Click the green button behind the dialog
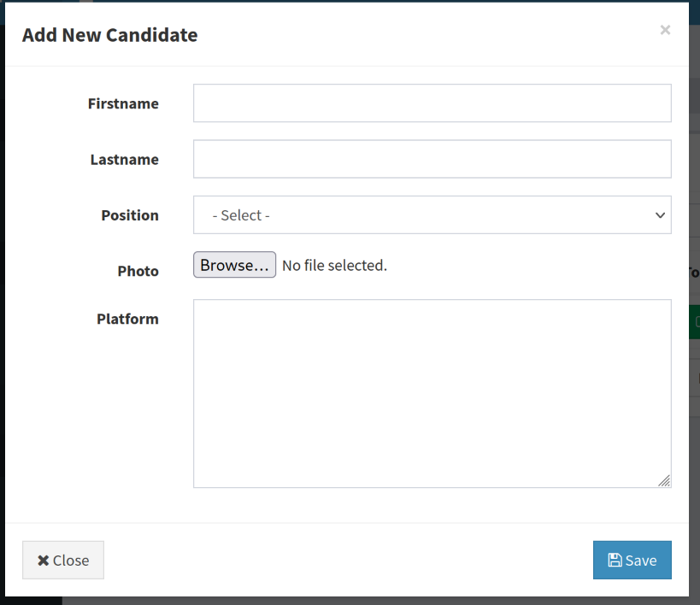700x605 pixels. (x=694, y=322)
